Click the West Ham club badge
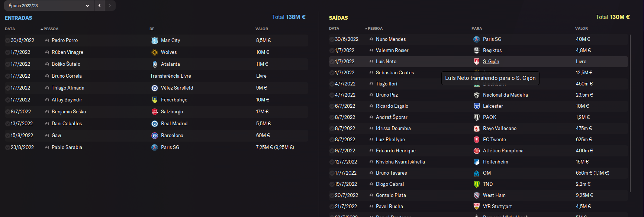 pos(477,195)
